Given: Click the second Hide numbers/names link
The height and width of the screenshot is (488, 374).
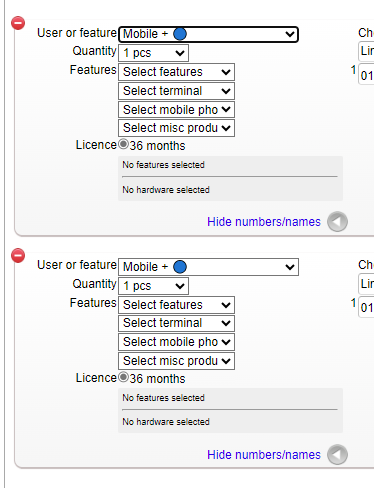Looking at the screenshot, I should [x=264, y=455].
